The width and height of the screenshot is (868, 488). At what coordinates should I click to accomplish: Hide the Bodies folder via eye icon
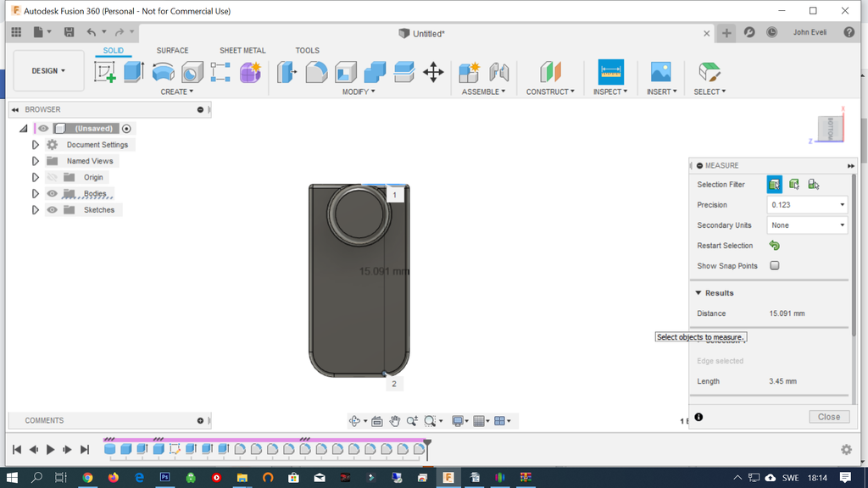click(x=53, y=194)
